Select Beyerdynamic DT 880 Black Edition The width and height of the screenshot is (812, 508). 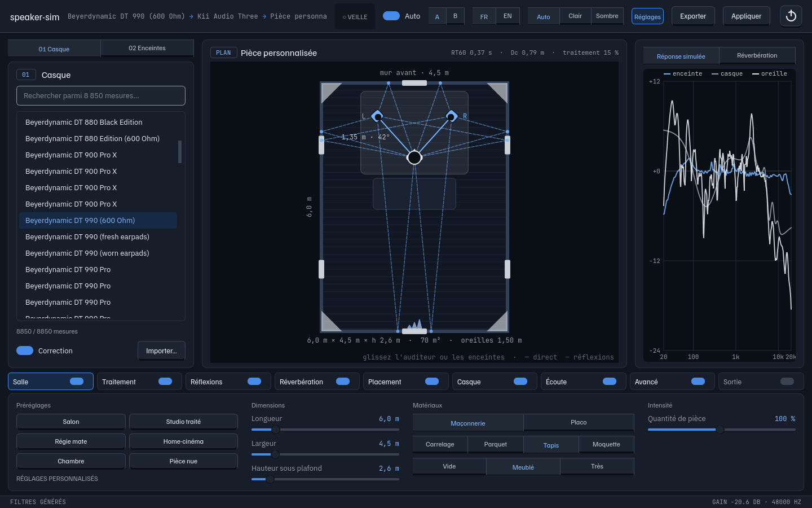98,122
